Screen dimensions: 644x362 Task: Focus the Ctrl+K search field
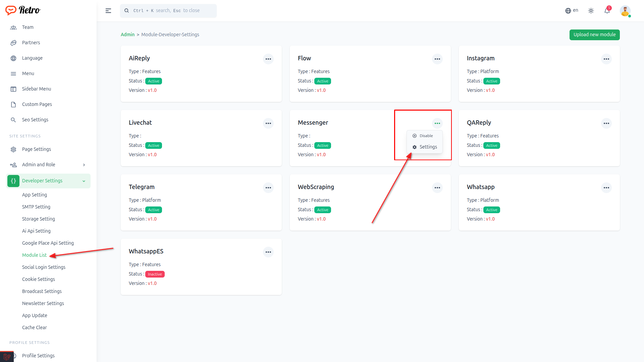coord(168,11)
